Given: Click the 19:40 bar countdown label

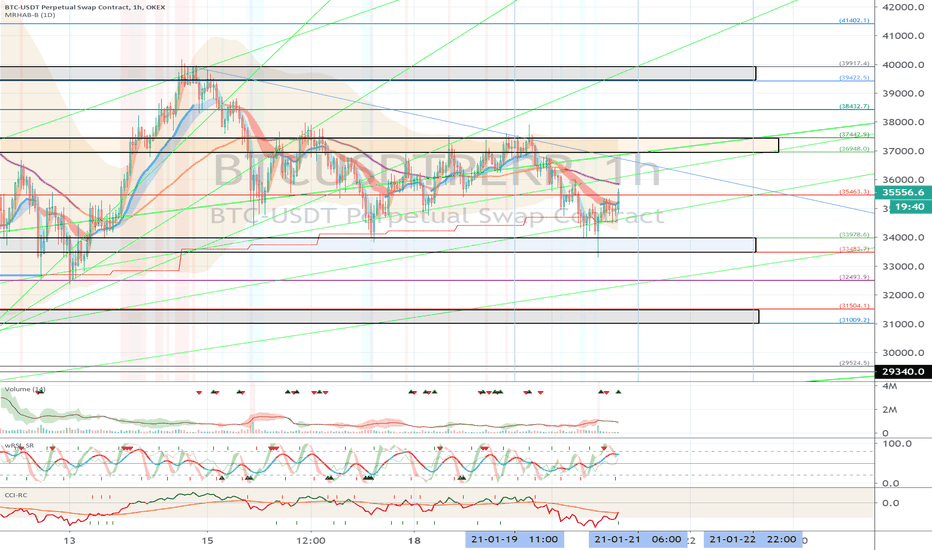Looking at the screenshot, I should 909,207.
